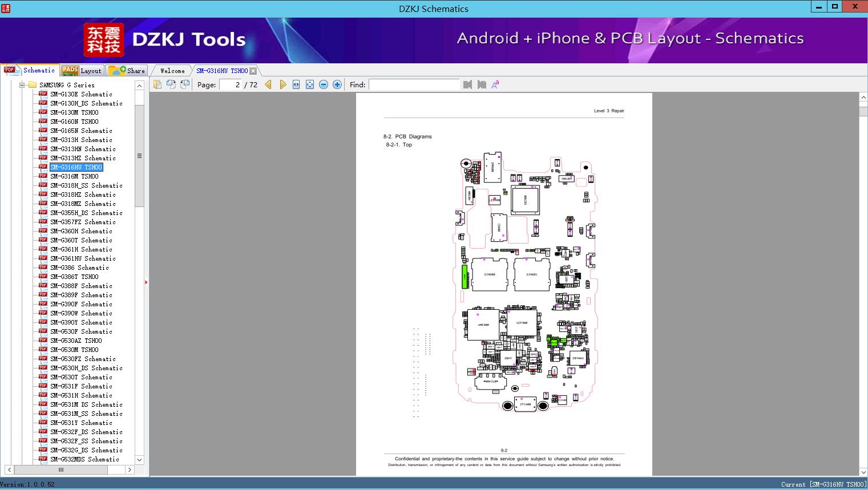The height and width of the screenshot is (490, 868).
Task: Select SM-G355H_DS Schematic entry
Action: (x=86, y=213)
